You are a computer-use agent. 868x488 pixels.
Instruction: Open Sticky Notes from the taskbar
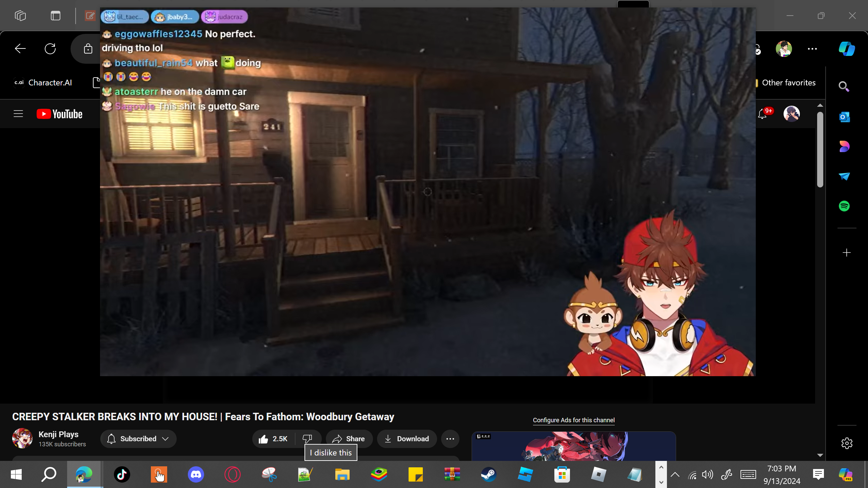[x=416, y=474]
